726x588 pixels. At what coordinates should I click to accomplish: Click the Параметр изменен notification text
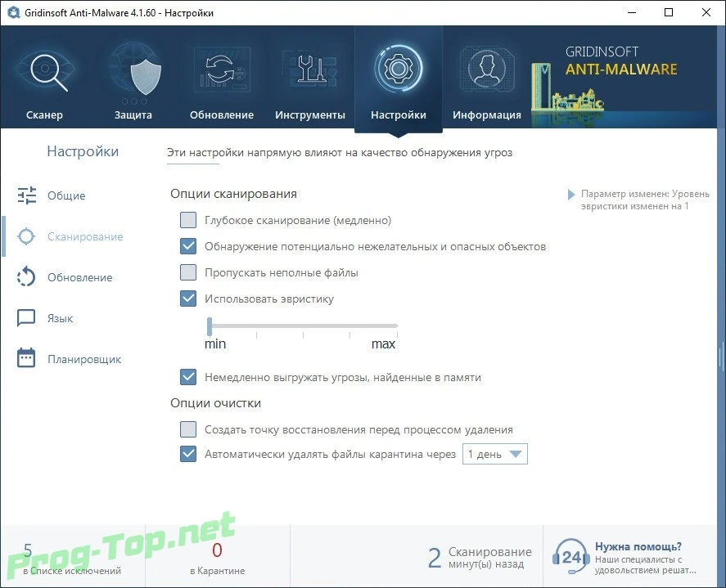coord(645,200)
